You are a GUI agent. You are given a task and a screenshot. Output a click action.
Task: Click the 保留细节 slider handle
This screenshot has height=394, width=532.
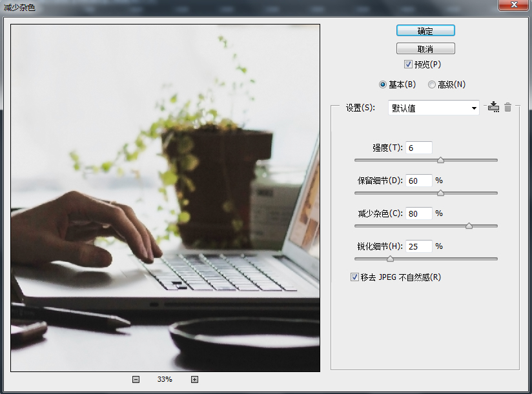(x=441, y=193)
